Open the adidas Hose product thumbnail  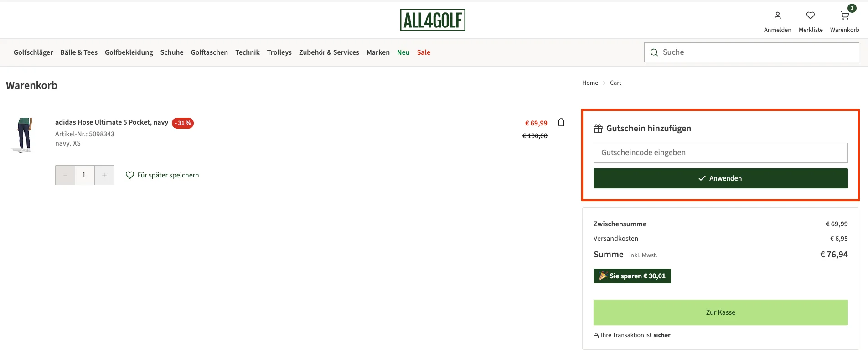pos(24,135)
